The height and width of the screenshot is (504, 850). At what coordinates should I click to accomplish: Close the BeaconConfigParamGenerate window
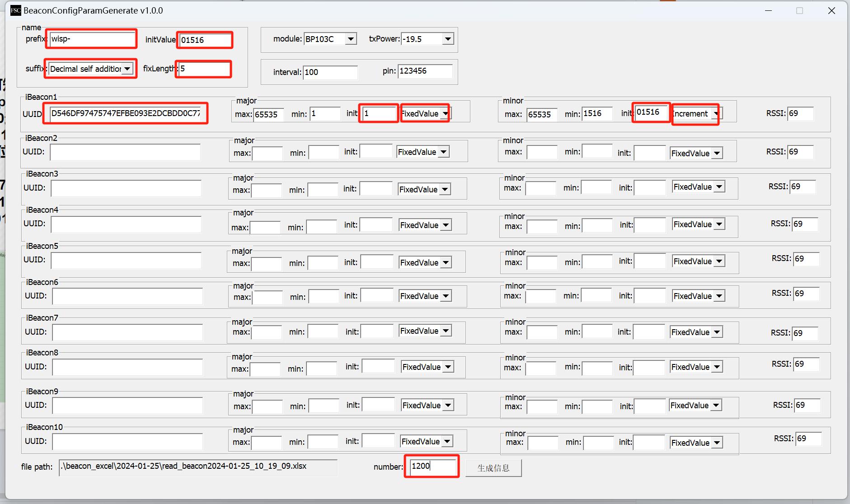(831, 10)
